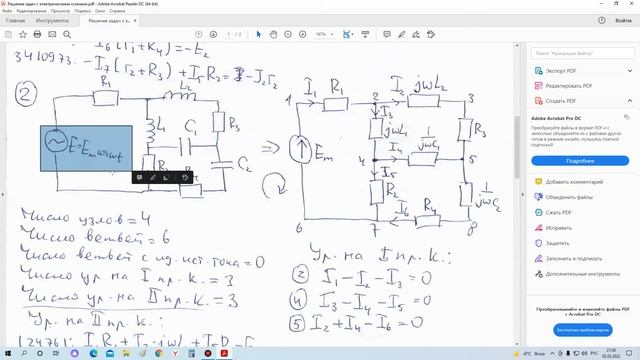Viewport: 640px width, 360px height.
Task: Open Заполнить и подписать tool
Action: click(573, 258)
